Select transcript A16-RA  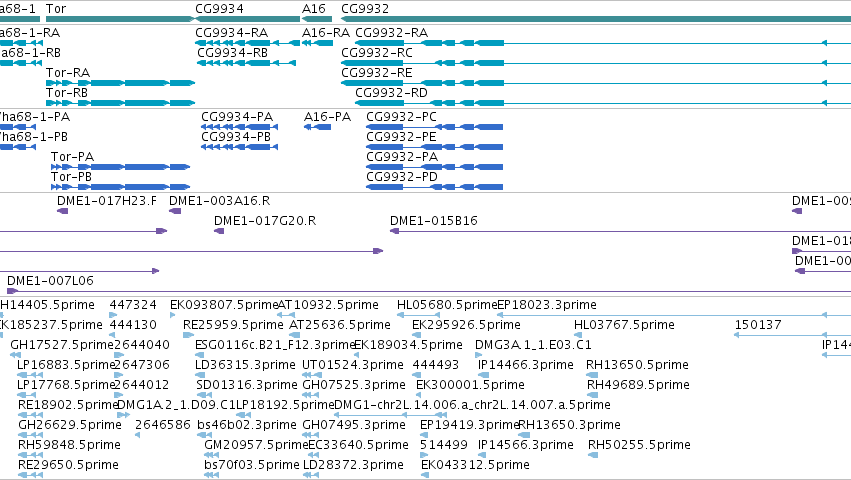point(326,33)
